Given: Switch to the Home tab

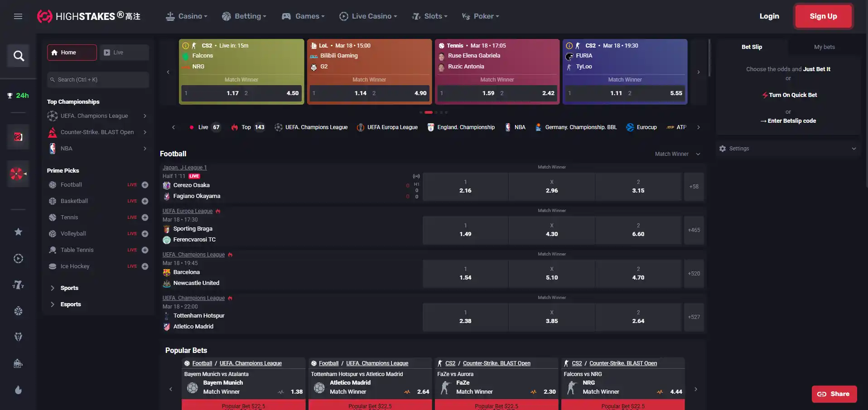Looking at the screenshot, I should pyautogui.click(x=72, y=53).
